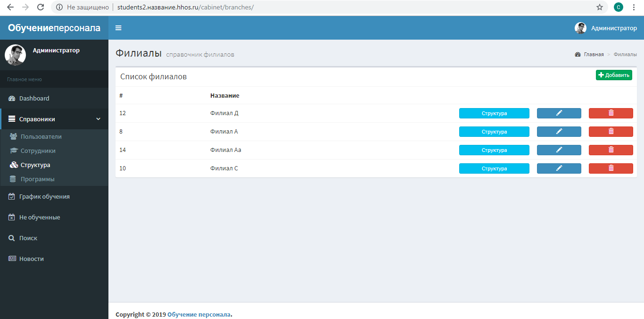Screen dimensions: 644x319
Task: Collapse the Справочники menu chevron
Action: tap(98, 119)
